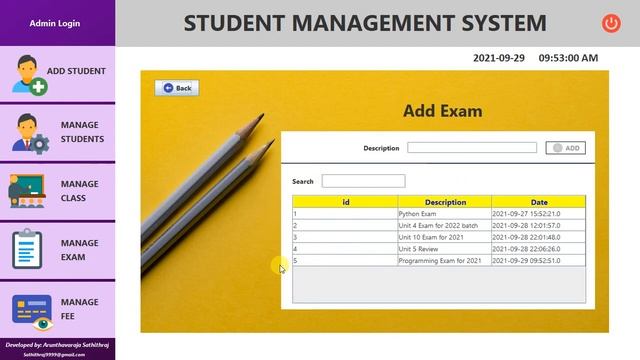Click id cell 5 in table
640x360 pixels.
point(345,260)
